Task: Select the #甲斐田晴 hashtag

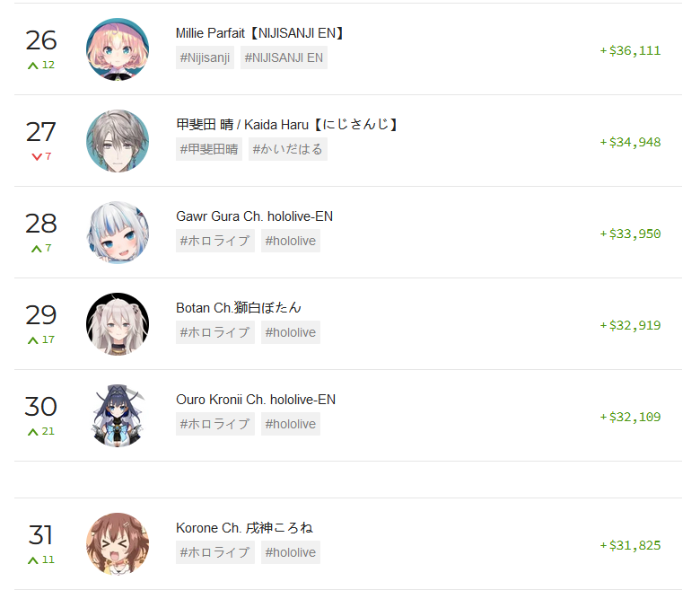Action: pyautogui.click(x=209, y=149)
